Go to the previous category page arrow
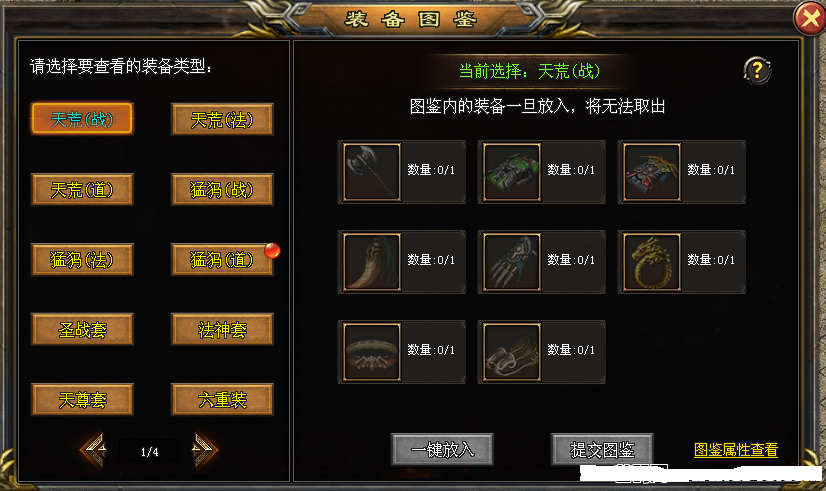This screenshot has width=826, height=491. point(94,450)
